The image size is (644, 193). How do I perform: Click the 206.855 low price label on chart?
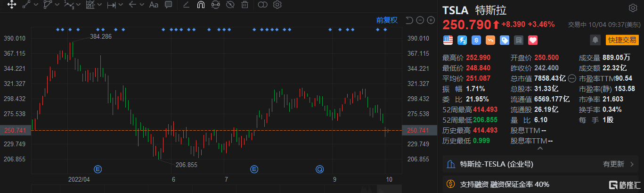point(186,165)
